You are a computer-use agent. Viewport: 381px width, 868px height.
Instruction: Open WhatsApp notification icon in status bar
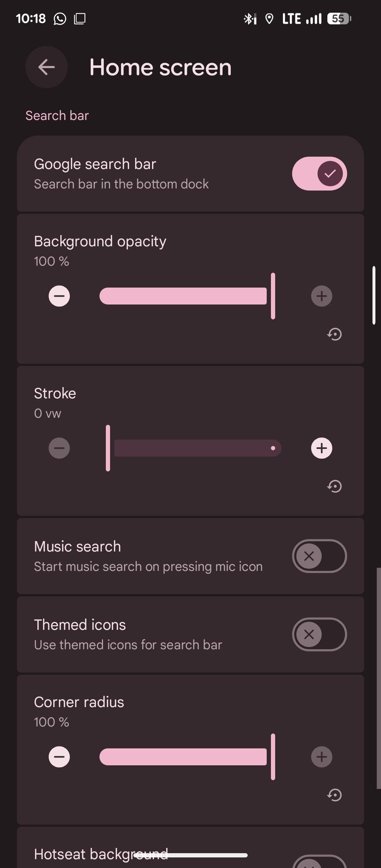(60, 19)
